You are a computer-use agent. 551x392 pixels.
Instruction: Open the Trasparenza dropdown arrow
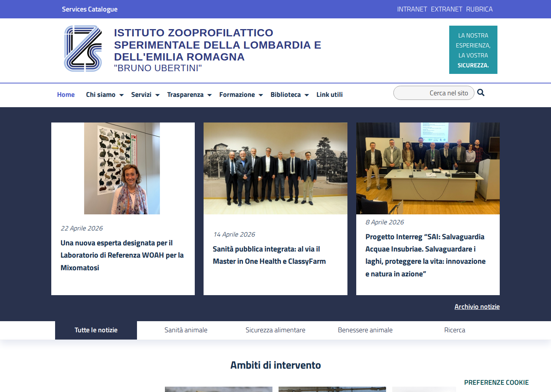[x=209, y=95]
